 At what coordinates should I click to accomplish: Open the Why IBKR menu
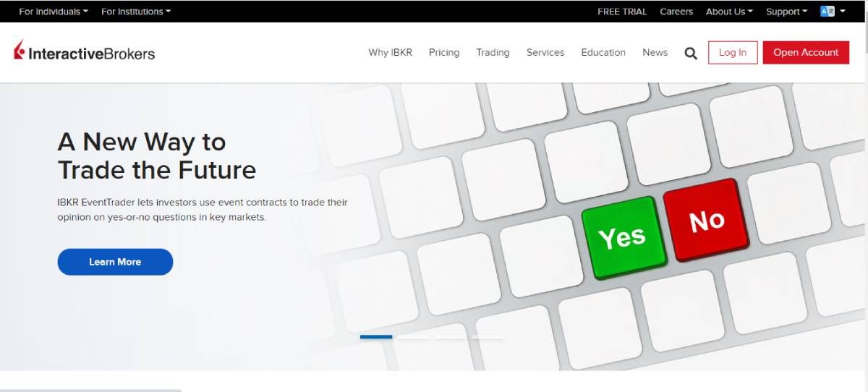coord(390,52)
